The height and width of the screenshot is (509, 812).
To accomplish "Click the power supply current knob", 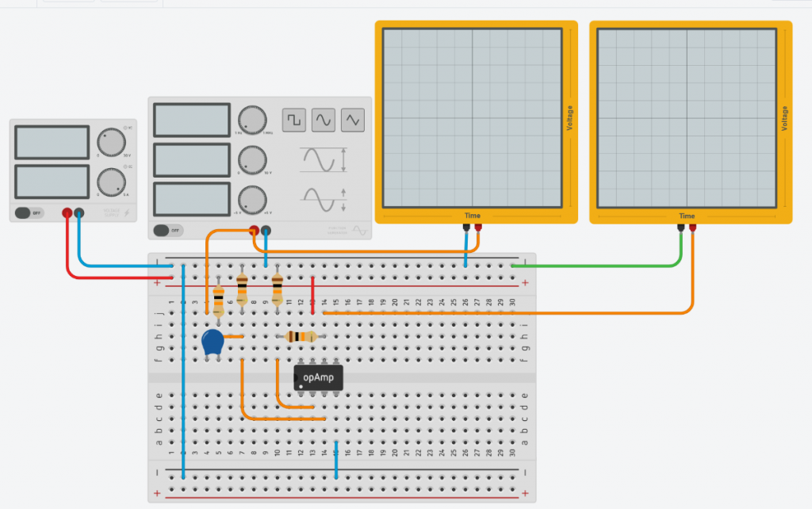I will tap(111, 182).
